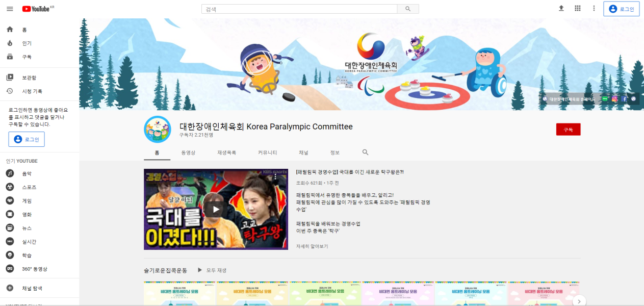The image size is (644, 306).
Task: Go to the Library (보관함)
Action: pos(29,78)
